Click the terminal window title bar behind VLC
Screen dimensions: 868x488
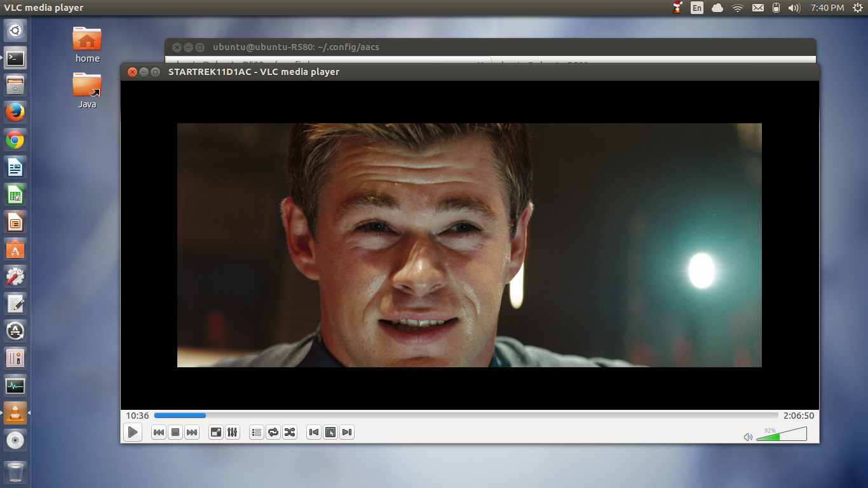(490, 47)
